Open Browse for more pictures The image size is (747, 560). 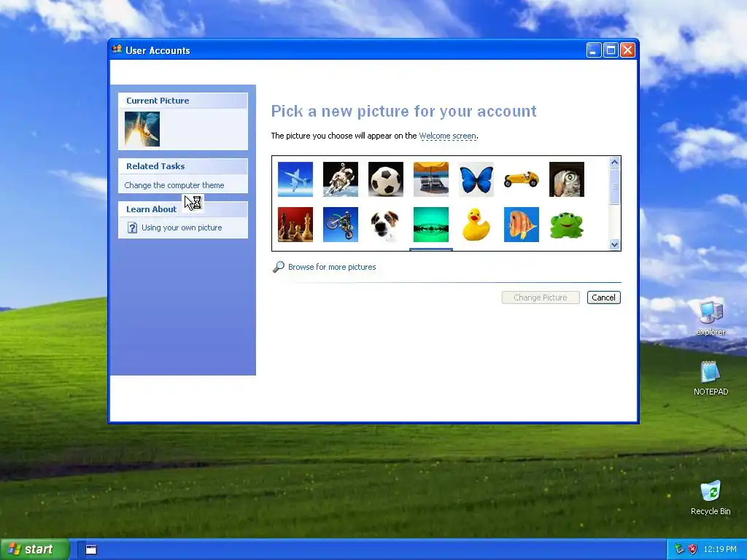332,267
